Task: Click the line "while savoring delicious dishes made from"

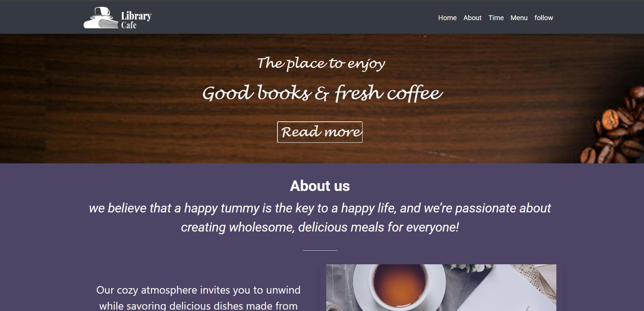Action: 198,306
